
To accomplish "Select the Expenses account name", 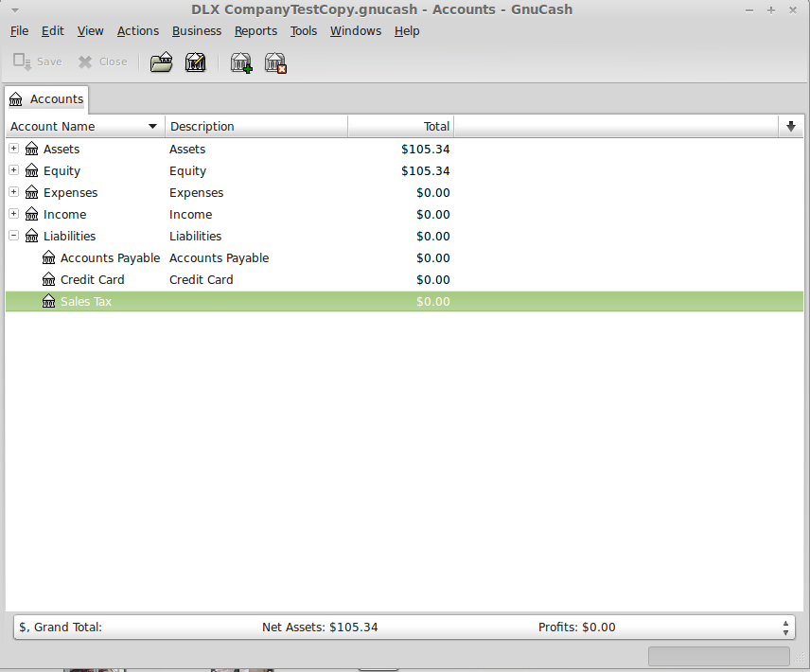I will point(70,193).
